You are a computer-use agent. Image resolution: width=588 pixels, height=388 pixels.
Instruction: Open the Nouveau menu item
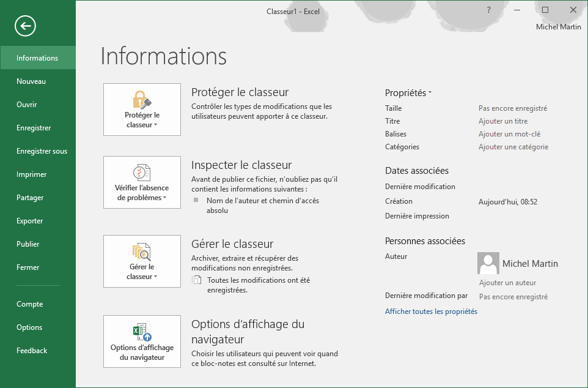pos(31,81)
